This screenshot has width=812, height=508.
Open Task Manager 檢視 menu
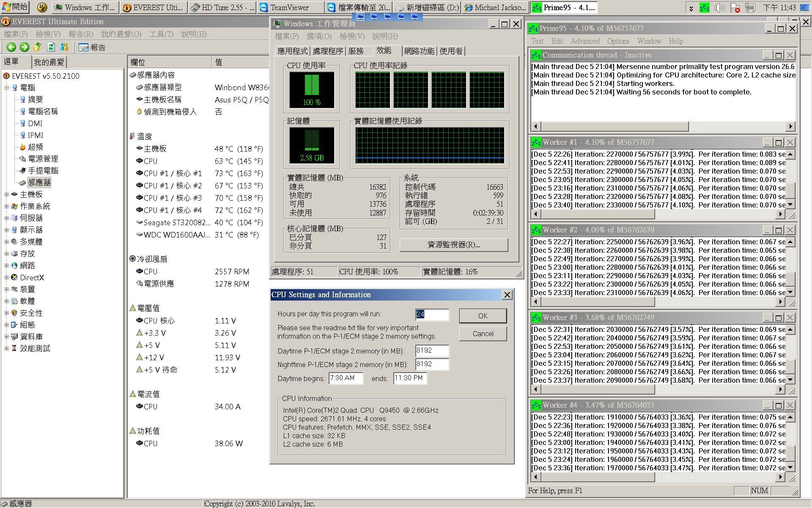352,36
